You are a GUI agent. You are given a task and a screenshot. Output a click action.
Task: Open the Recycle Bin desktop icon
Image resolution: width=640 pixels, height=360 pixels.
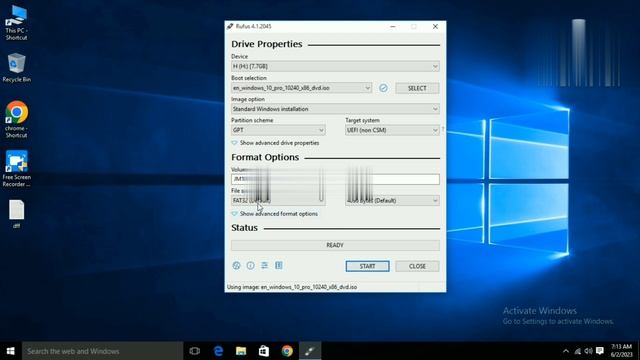pyautogui.click(x=16, y=68)
